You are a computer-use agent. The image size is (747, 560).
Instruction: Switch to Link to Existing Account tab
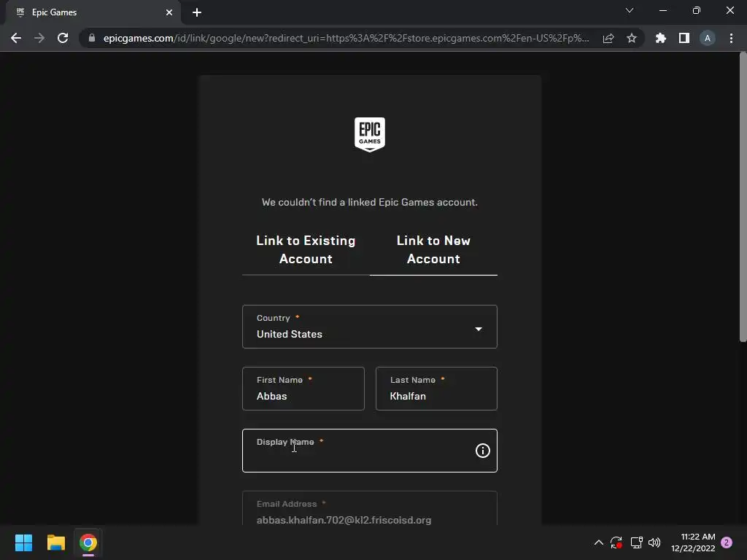(x=306, y=250)
